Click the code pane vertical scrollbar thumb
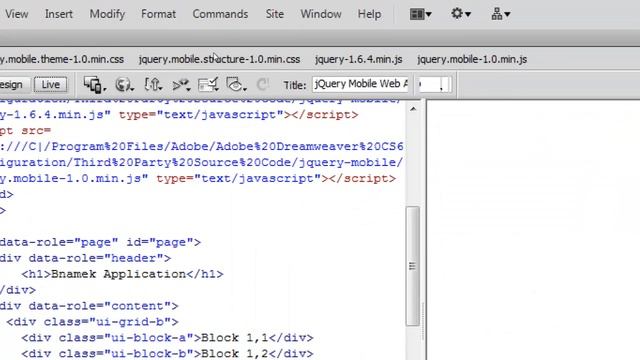 (x=413, y=266)
